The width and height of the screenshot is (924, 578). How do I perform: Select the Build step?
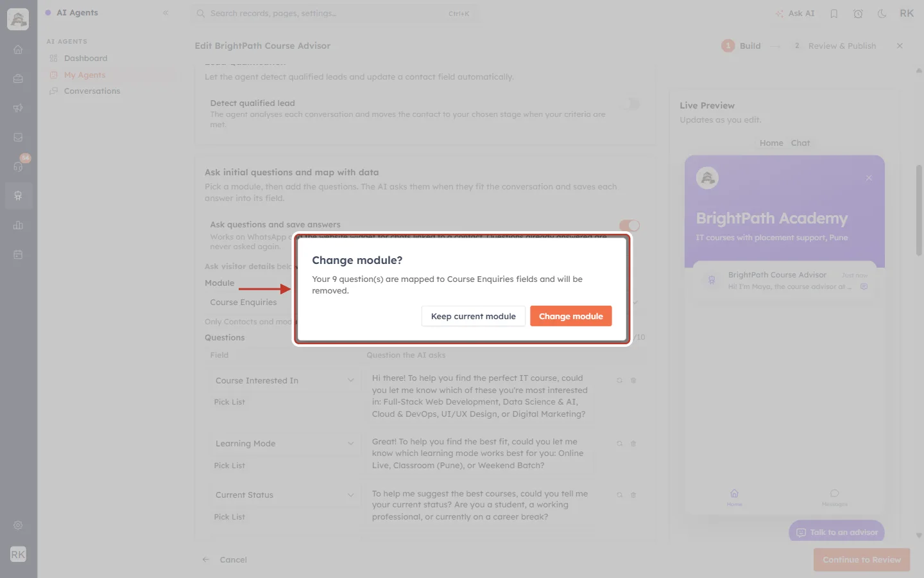tap(741, 46)
